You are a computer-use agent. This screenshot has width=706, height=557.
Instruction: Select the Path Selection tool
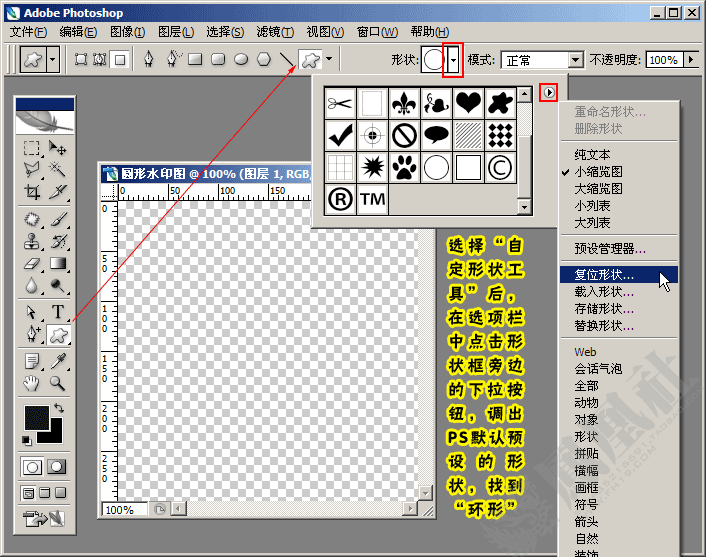32,312
